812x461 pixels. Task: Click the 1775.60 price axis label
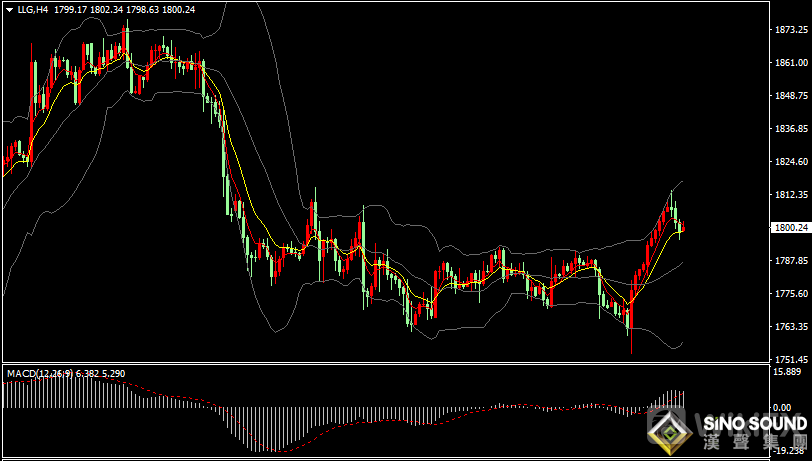[791, 294]
